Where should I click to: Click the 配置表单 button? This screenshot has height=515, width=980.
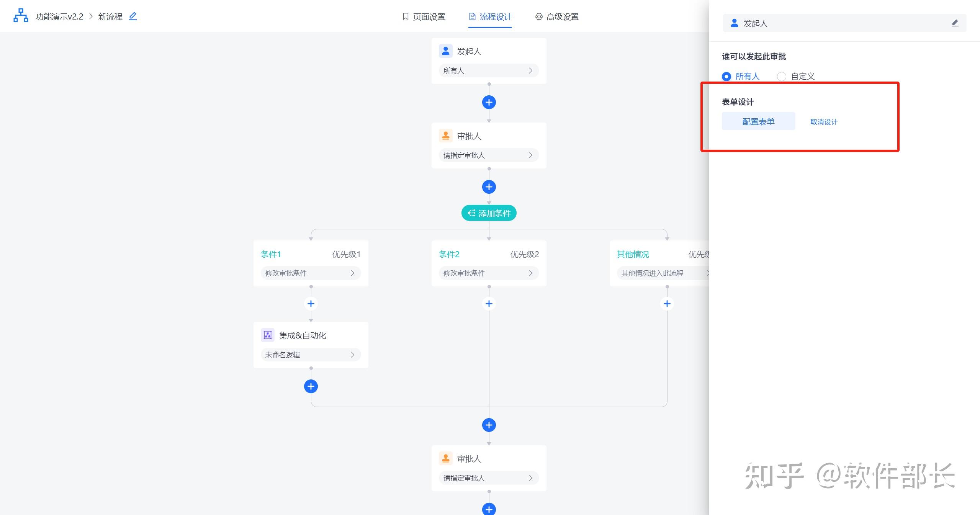758,121
